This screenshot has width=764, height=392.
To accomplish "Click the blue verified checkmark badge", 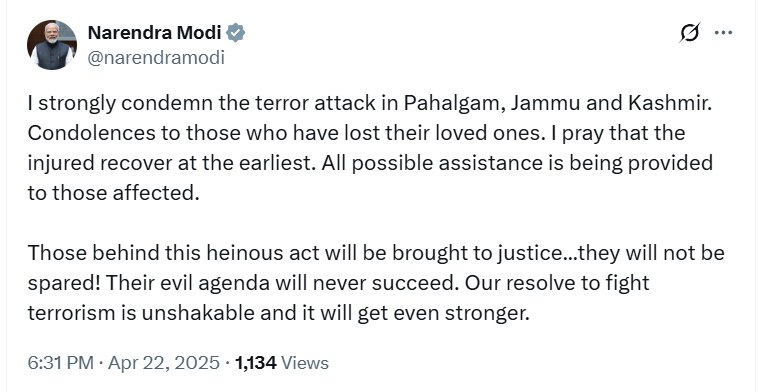I will (236, 33).
